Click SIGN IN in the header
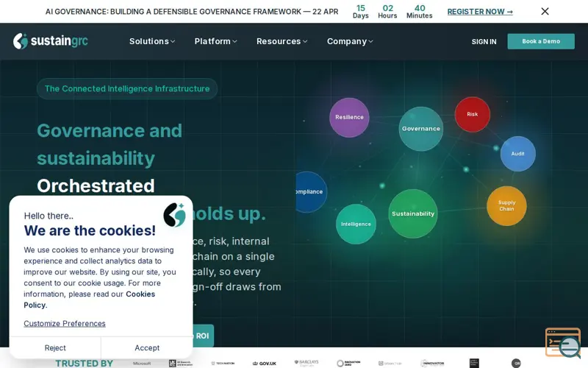 tap(484, 42)
